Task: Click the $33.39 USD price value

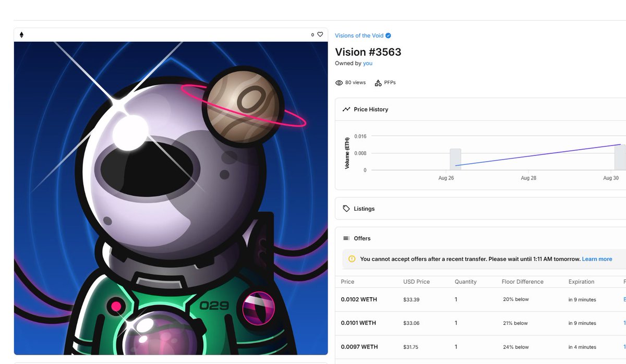Action: [x=411, y=300]
